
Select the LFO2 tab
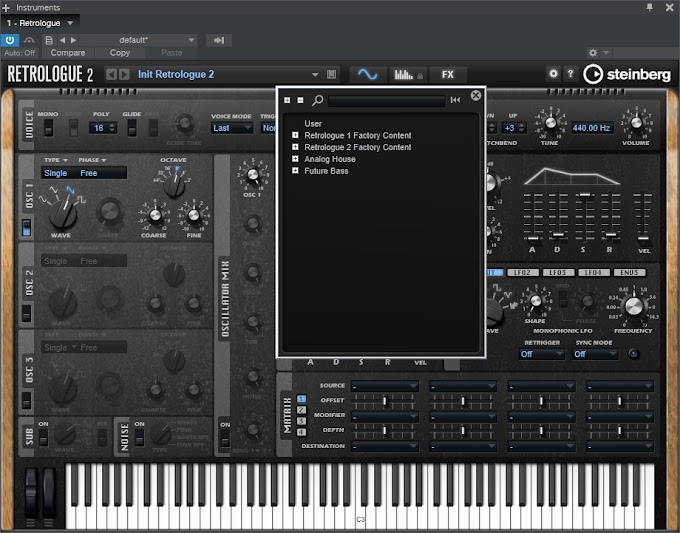522,272
